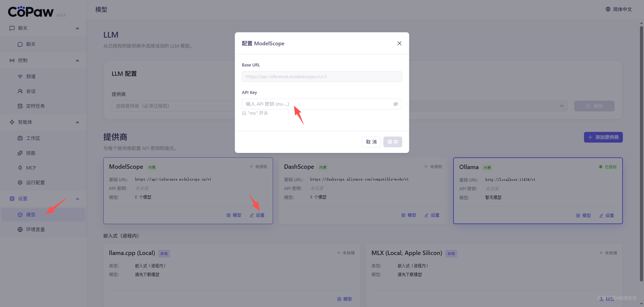Click the Ollama 已授权 status
The height and width of the screenshot is (307, 644).
[x=608, y=167]
